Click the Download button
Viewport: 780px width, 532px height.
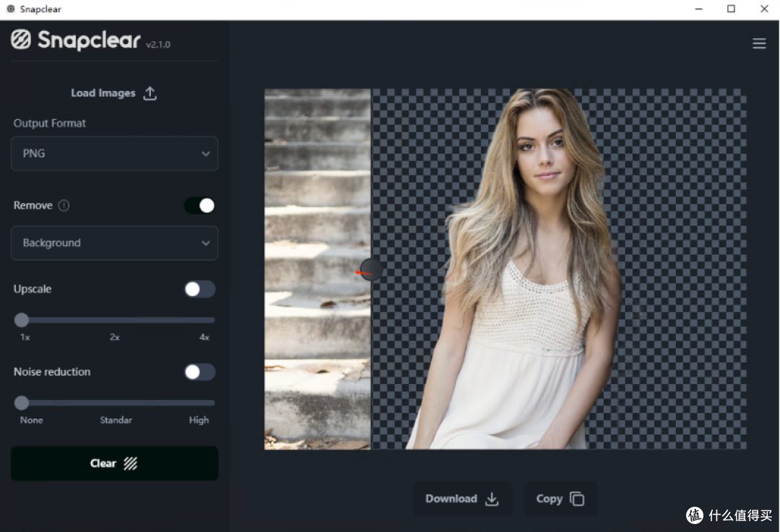(x=462, y=498)
